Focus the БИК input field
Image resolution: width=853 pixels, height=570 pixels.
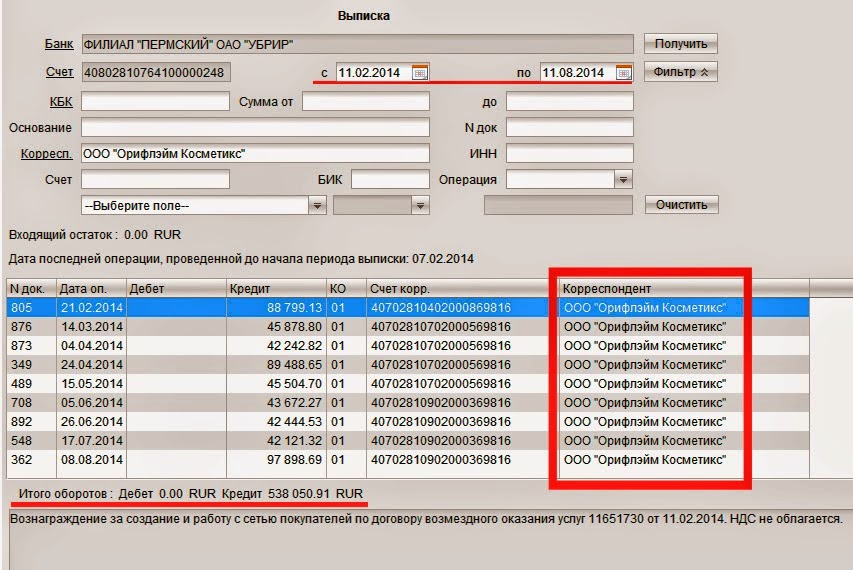pyautogui.click(x=390, y=179)
